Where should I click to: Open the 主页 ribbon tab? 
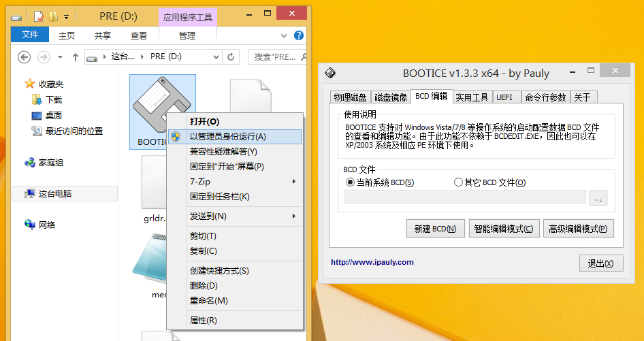point(67,36)
